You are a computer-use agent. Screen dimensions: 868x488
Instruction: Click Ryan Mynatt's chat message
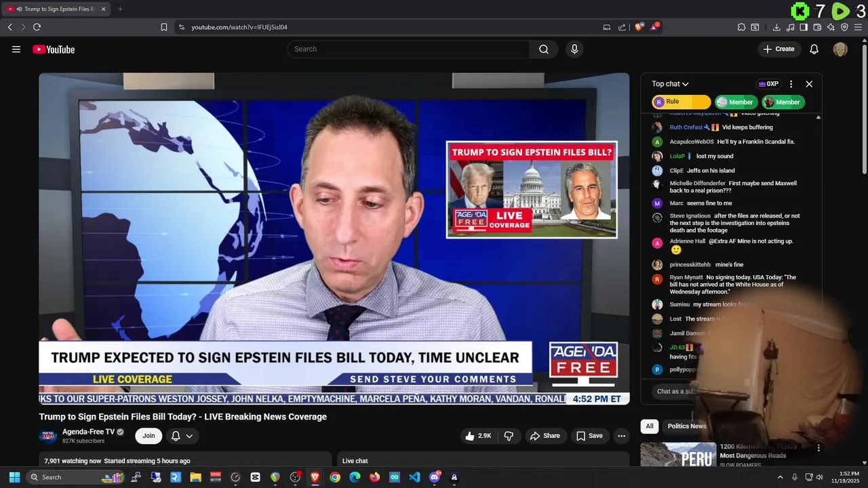(733, 285)
